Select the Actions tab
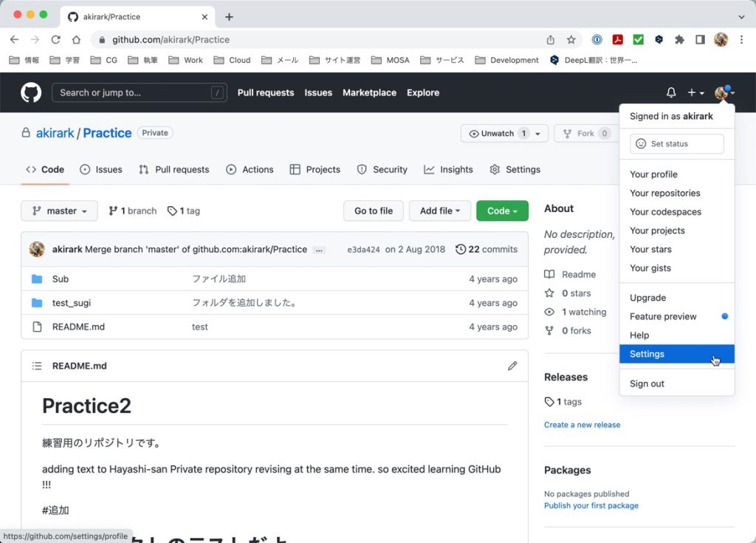 (250, 169)
